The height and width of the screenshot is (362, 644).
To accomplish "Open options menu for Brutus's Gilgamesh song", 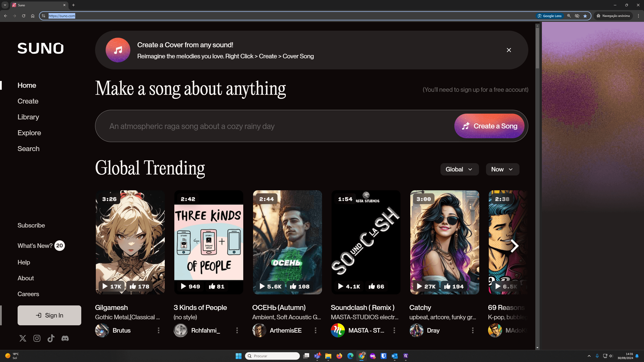I will (x=158, y=330).
